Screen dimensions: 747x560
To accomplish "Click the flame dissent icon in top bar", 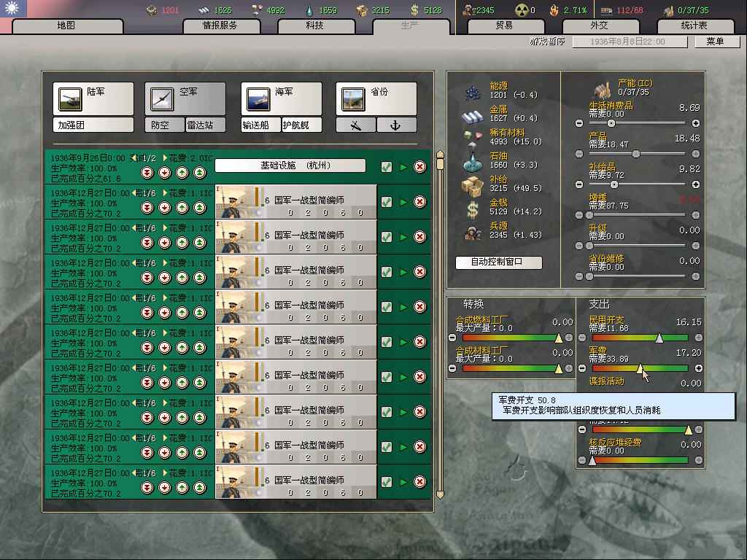I will click(x=554, y=10).
